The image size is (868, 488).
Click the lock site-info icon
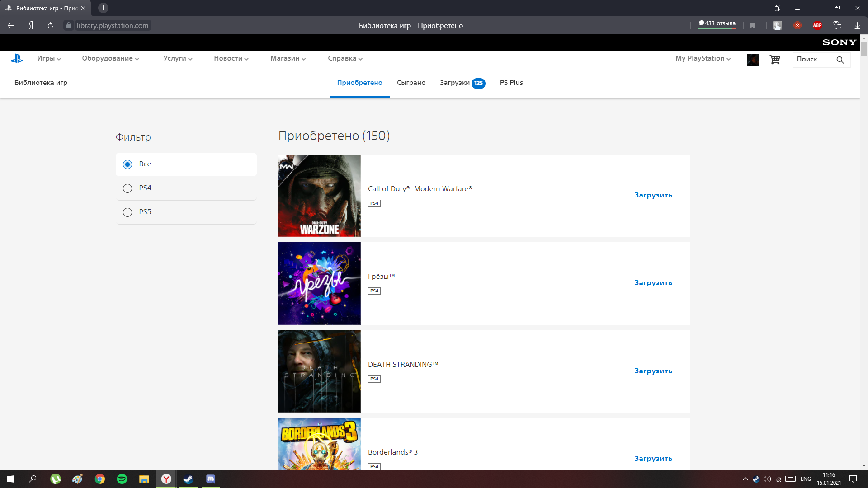click(x=69, y=25)
